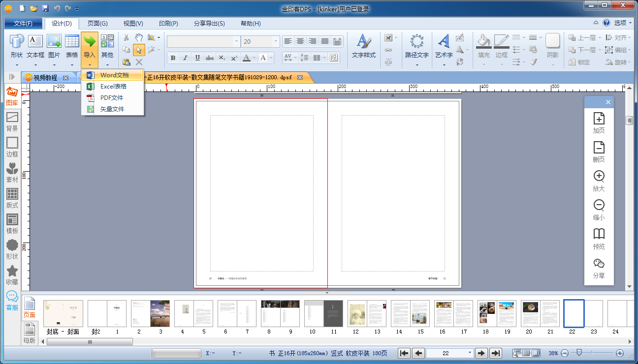Toggle underline text formatting
This screenshot has height=364, width=638.
[197, 58]
